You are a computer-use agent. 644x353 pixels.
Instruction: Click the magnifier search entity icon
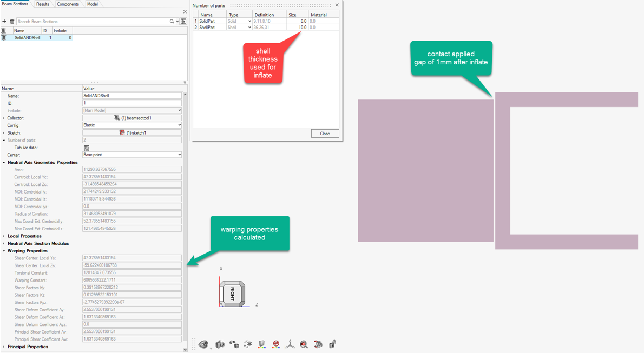[x=304, y=344]
